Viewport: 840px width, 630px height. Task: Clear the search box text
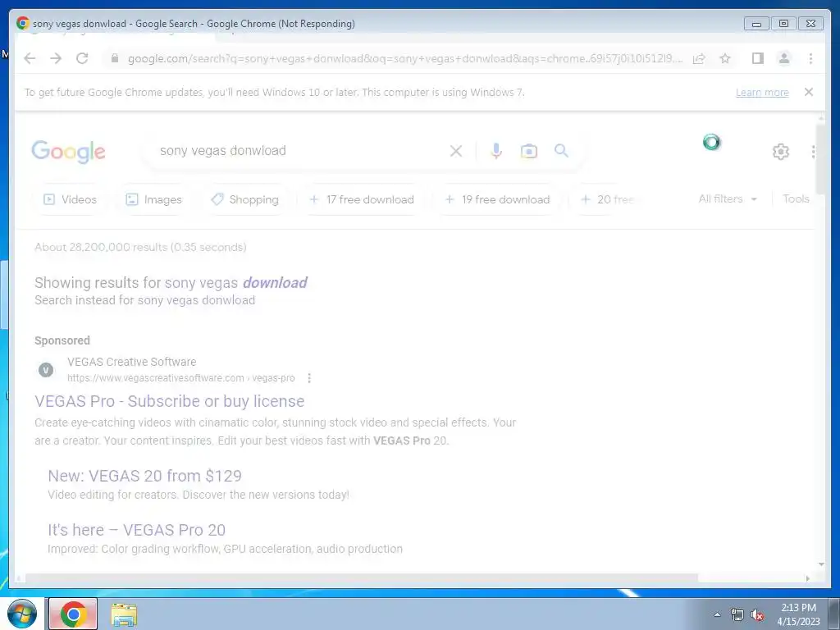tap(456, 151)
